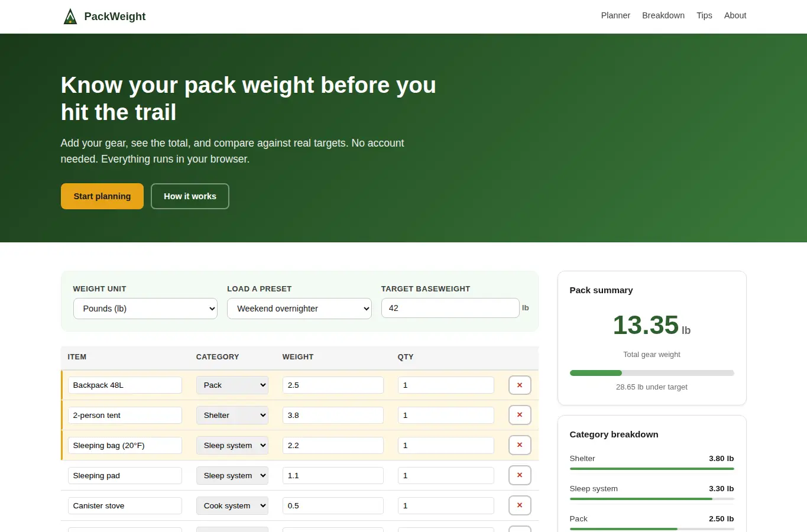Edit the 2-person tent item name

[x=125, y=416]
